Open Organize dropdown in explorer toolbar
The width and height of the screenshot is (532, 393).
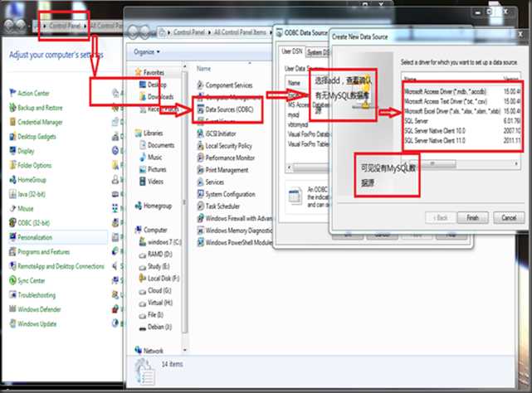tap(147, 51)
